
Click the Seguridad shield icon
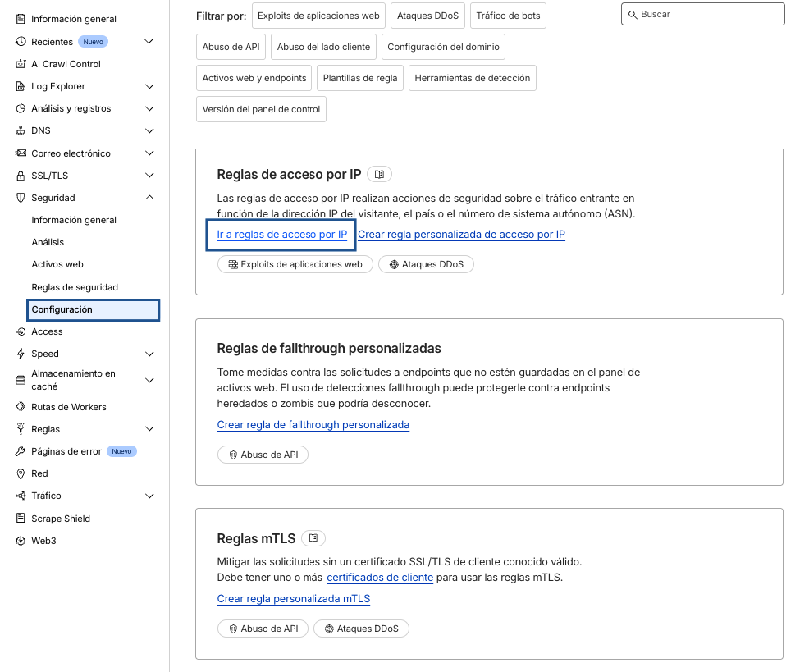coord(21,198)
